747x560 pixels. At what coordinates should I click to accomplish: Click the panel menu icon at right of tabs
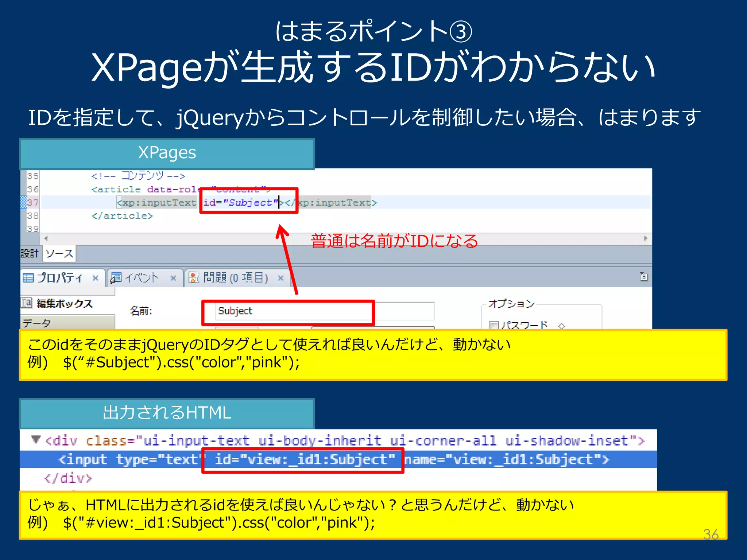coord(644,277)
